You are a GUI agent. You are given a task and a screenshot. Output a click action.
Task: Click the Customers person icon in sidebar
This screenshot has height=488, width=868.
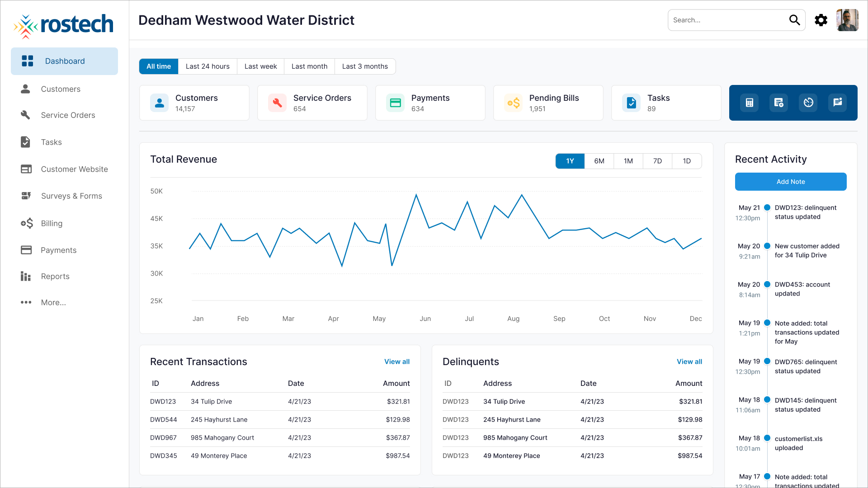coord(26,89)
